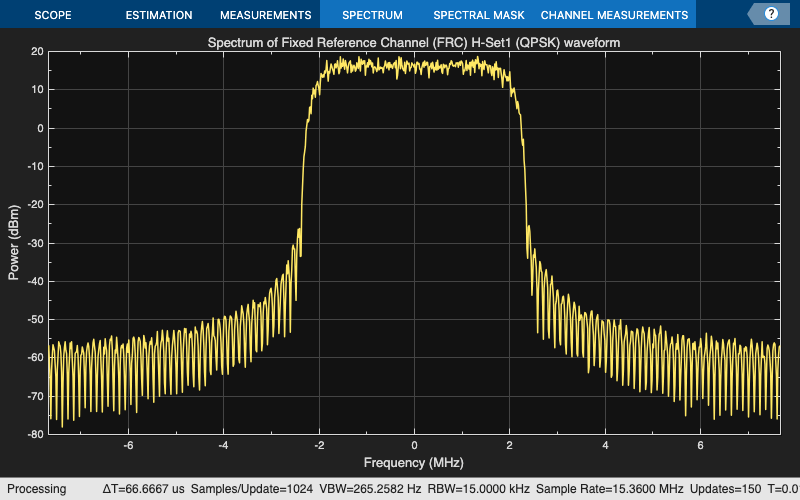The height and width of the screenshot is (500, 800).
Task: Click the yellow spectrum trace passband
Action: coord(414,66)
